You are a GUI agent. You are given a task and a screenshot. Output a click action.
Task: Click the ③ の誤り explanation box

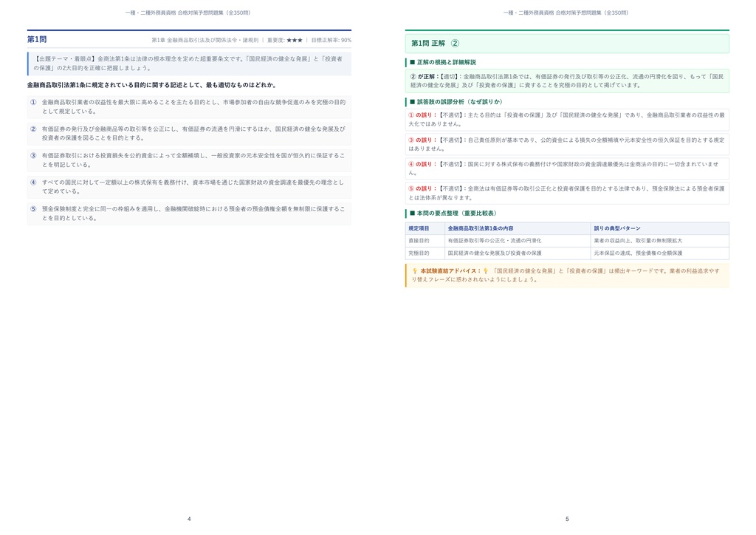pos(567,144)
